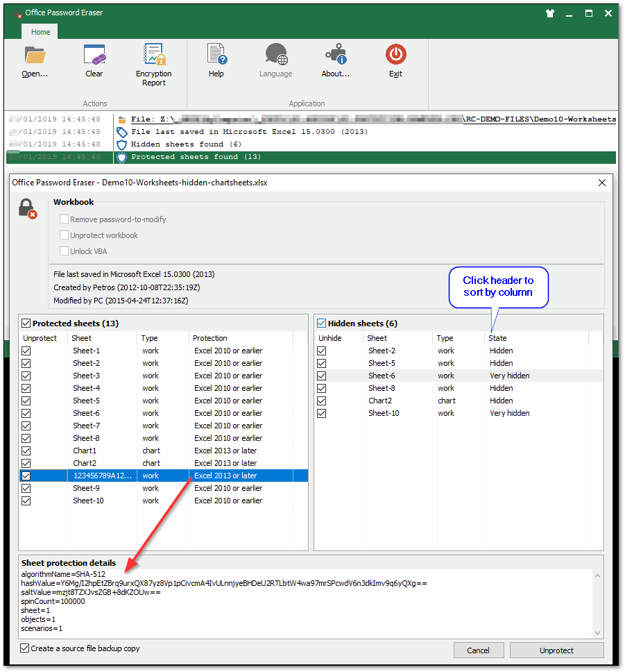Click the shield icon beside Protected sheets found
This screenshot has width=625, height=672.
pyautogui.click(x=122, y=158)
